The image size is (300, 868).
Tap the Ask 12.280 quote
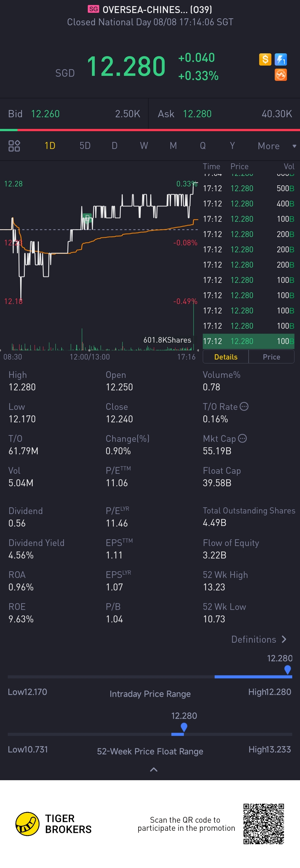(x=197, y=114)
